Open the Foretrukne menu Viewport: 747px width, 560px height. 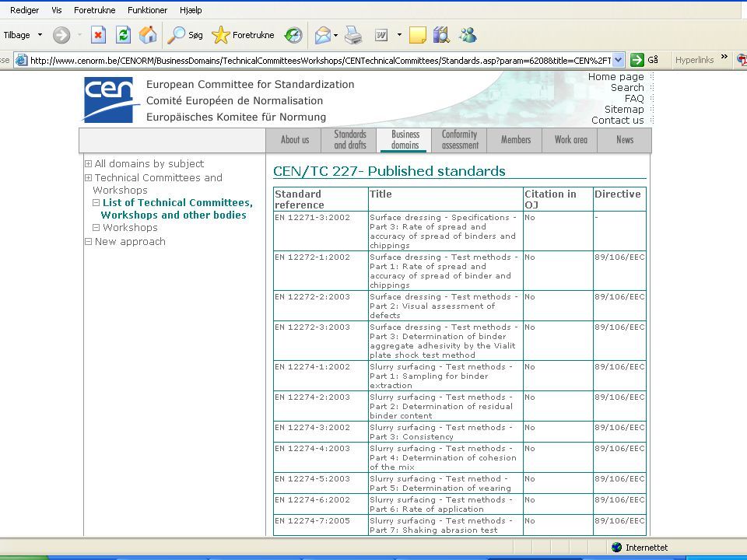[94, 10]
